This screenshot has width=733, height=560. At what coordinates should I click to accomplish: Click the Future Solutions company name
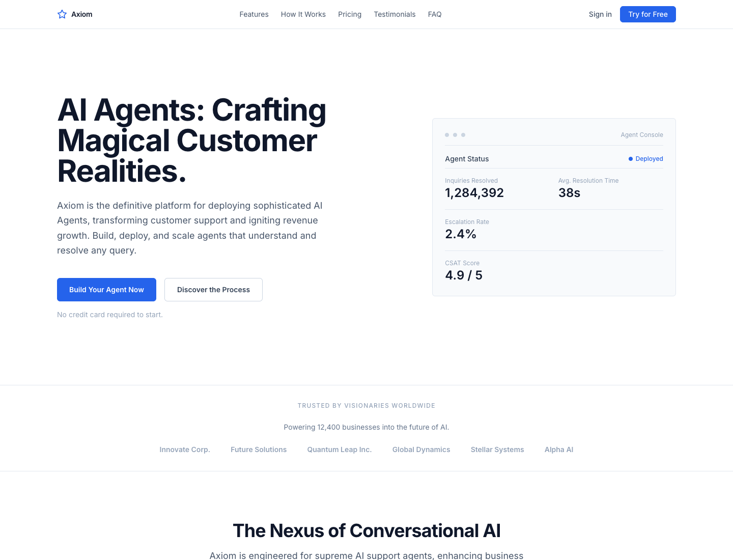point(259,450)
